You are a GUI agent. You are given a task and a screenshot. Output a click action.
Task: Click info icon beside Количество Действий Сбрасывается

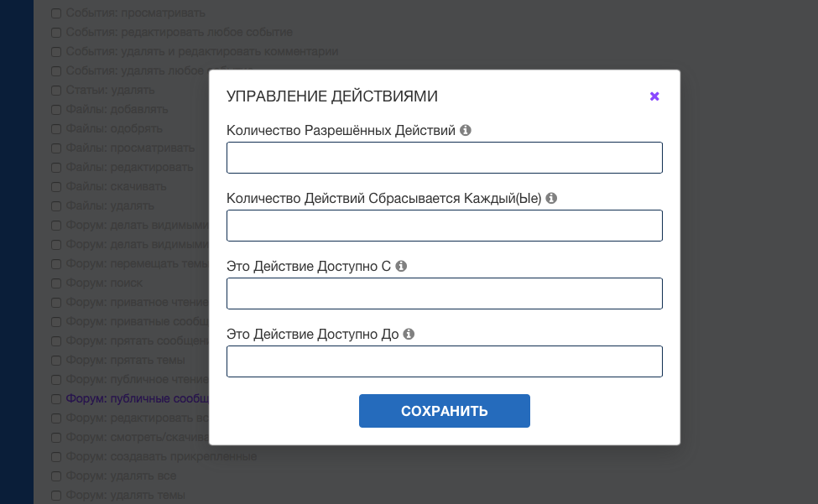click(x=551, y=199)
